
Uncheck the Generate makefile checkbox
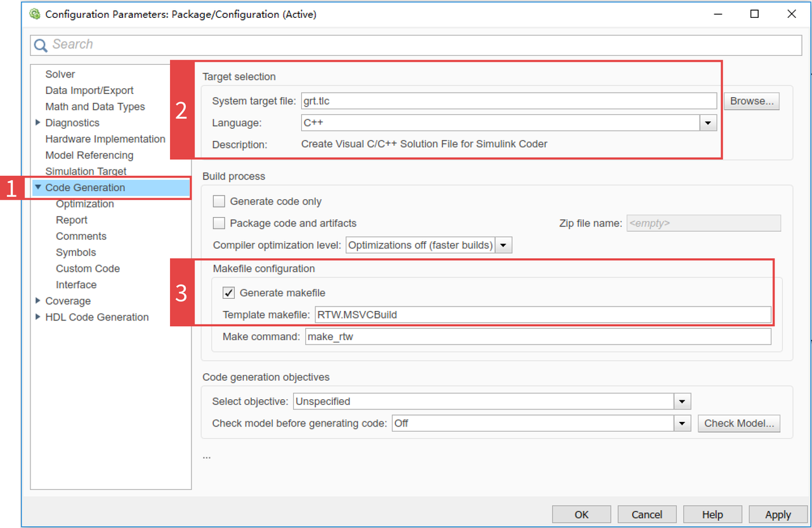[x=229, y=293]
